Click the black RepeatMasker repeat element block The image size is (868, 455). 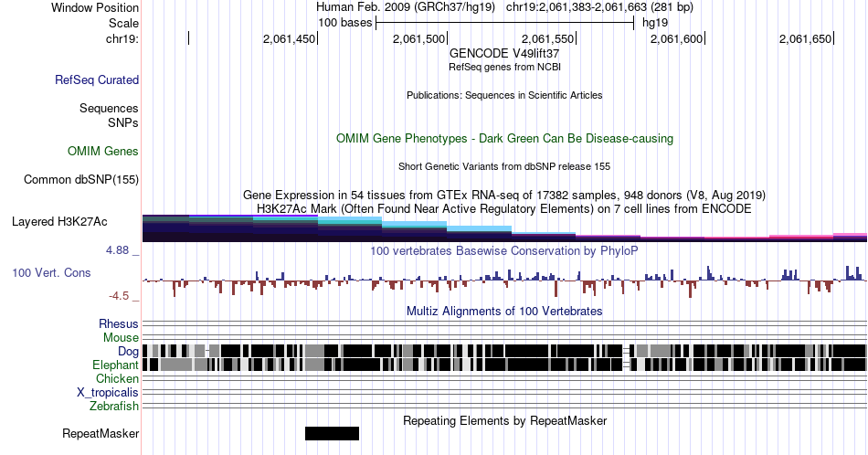[x=333, y=433]
